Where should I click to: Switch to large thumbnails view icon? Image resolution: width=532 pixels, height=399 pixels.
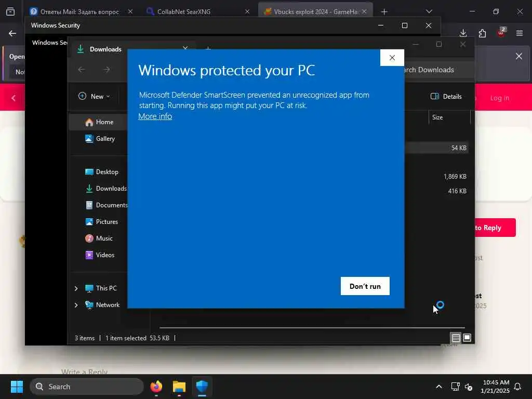[467, 338]
